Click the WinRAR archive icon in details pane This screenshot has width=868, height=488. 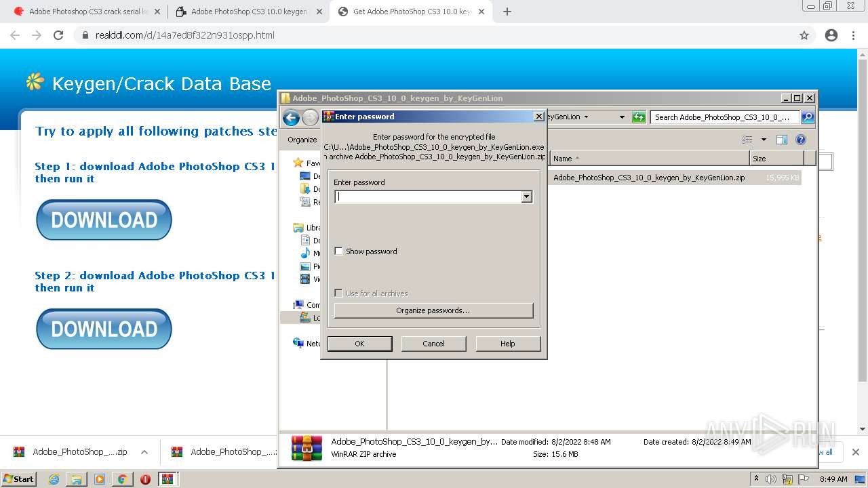click(307, 448)
